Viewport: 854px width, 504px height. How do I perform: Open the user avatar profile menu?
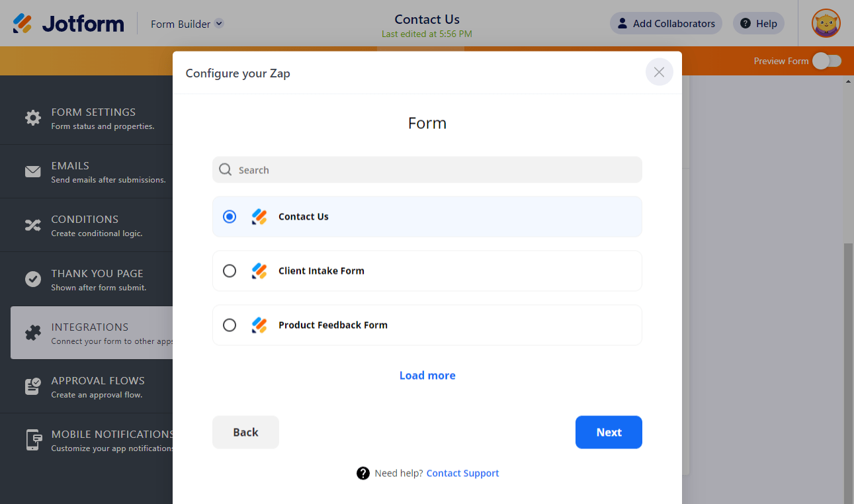pos(826,24)
